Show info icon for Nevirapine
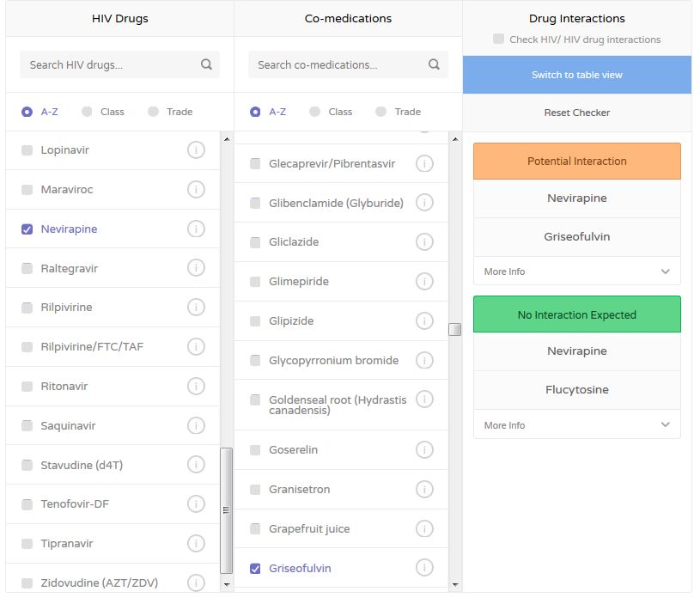This screenshot has height=610, width=700. click(x=196, y=229)
